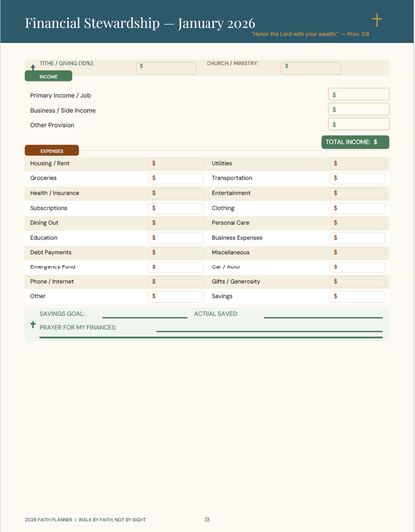Viewport: 415px width, 532px height.
Task: Click the "Business / Side Income" label
Action: [63, 110]
